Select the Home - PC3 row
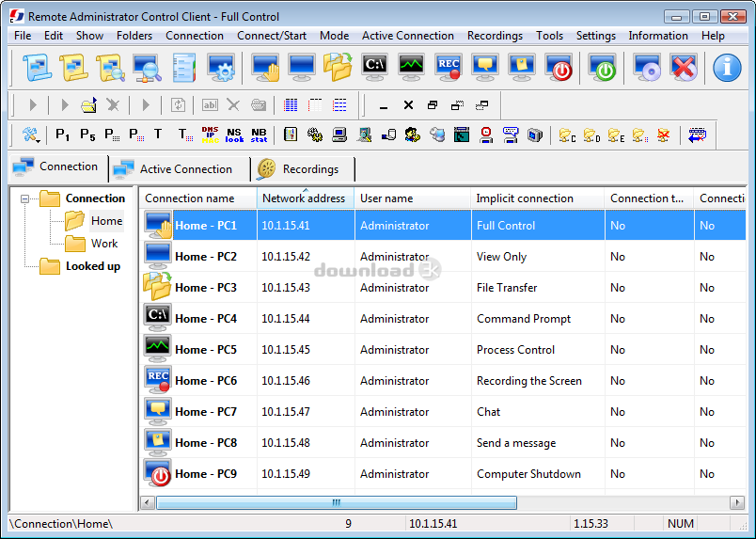Image resolution: width=756 pixels, height=539 pixels. tap(442, 288)
